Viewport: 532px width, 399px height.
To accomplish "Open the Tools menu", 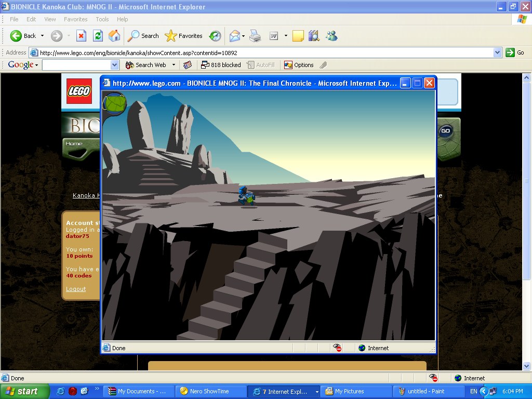I will pyautogui.click(x=102, y=19).
